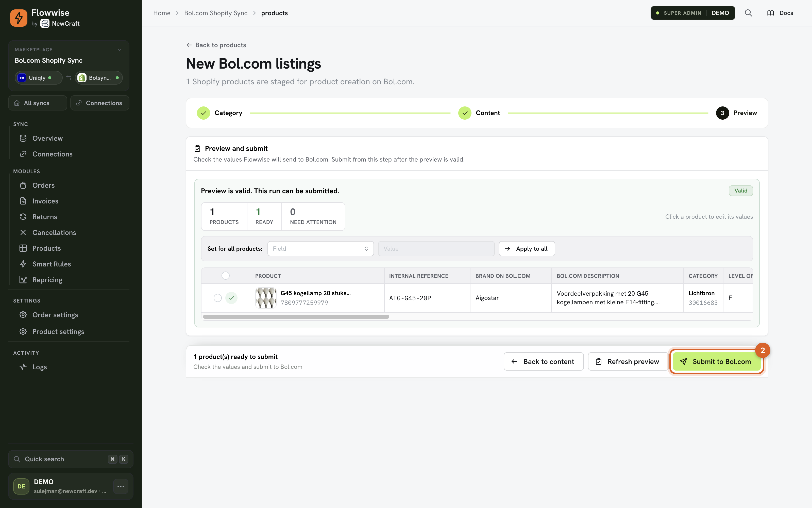Click the table horizontal scrollbar
Image resolution: width=812 pixels, height=508 pixels.
point(296,317)
